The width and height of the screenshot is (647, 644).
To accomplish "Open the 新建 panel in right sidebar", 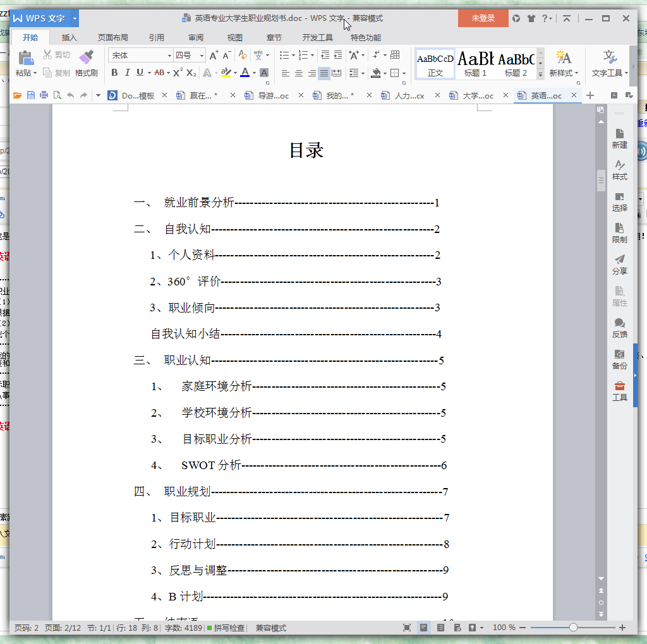I will point(619,139).
